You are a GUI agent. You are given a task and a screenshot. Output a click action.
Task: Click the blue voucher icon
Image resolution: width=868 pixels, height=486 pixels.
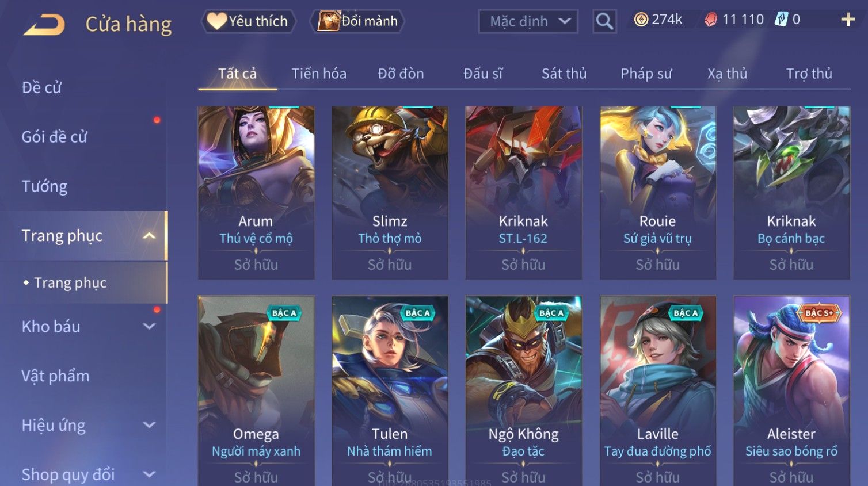coord(781,20)
